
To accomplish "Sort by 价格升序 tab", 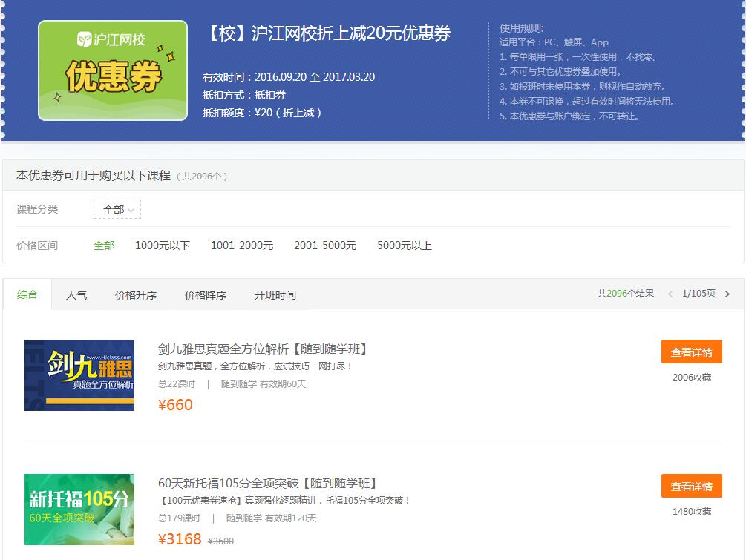I will [136, 295].
